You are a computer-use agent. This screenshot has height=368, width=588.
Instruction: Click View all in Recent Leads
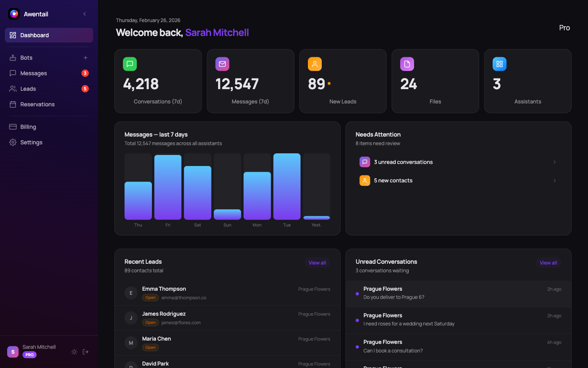coord(317,263)
